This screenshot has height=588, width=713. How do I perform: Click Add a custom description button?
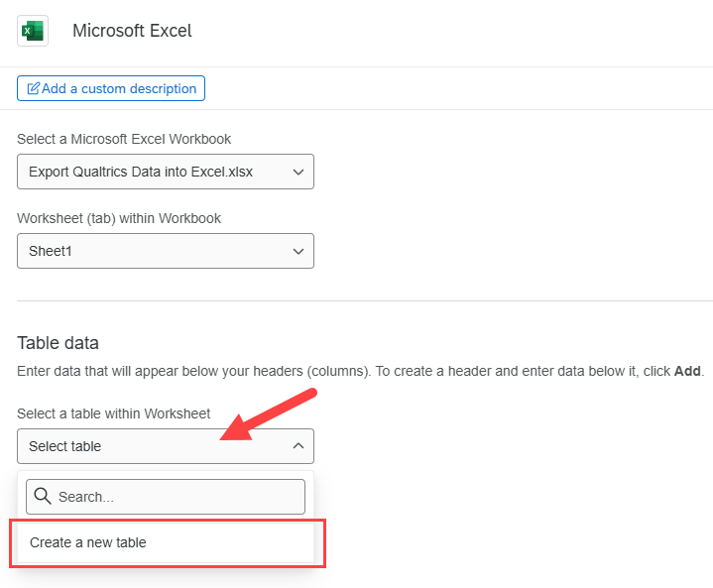point(111,88)
